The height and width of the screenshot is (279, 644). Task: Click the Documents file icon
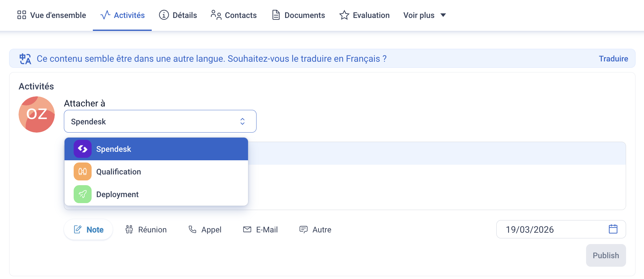pos(276,15)
